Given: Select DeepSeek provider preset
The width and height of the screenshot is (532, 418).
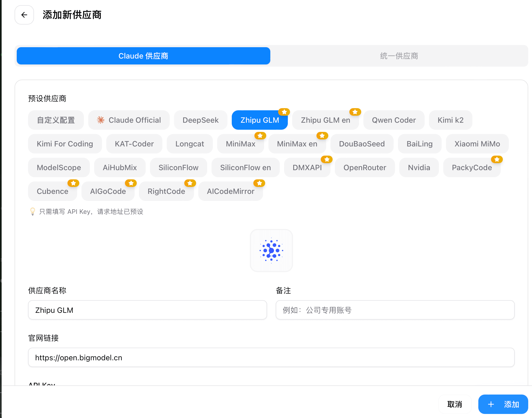Looking at the screenshot, I should click(201, 120).
